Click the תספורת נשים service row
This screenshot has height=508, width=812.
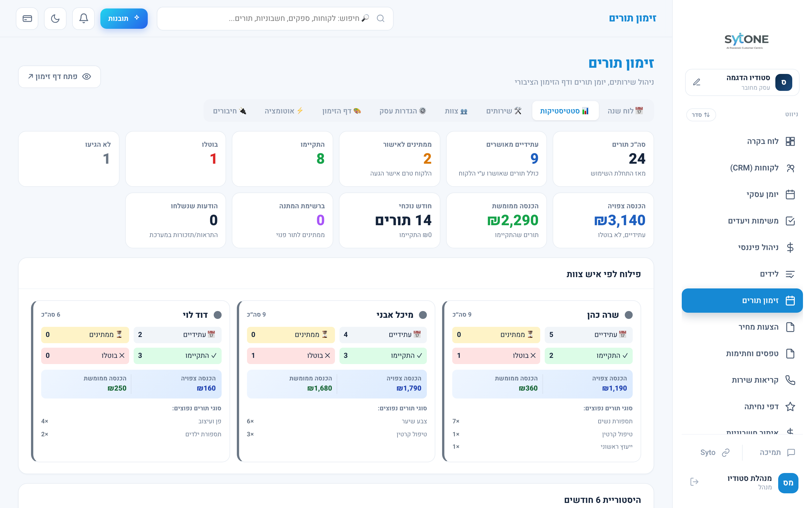pyautogui.click(x=542, y=421)
